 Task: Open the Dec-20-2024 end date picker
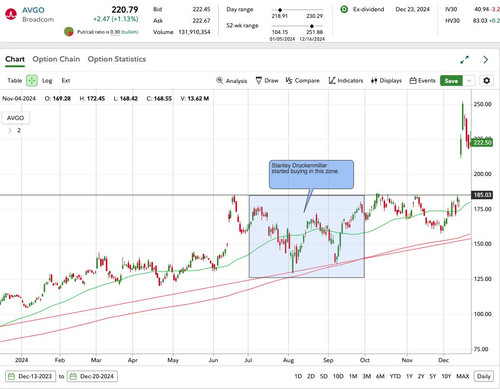[92, 376]
